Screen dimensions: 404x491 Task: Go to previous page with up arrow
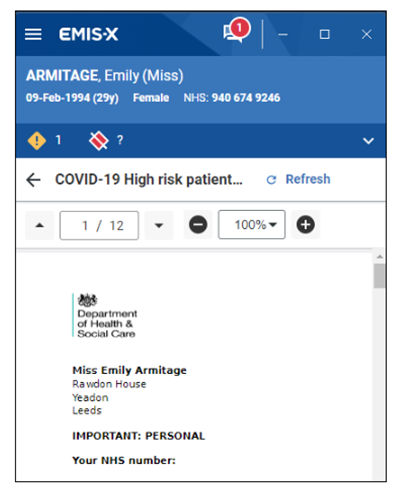pos(40,225)
